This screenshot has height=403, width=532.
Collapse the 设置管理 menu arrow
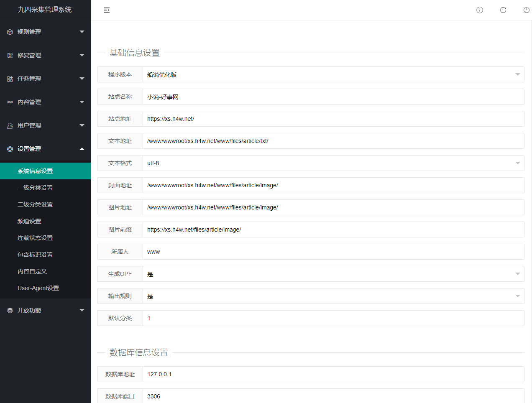(82, 149)
